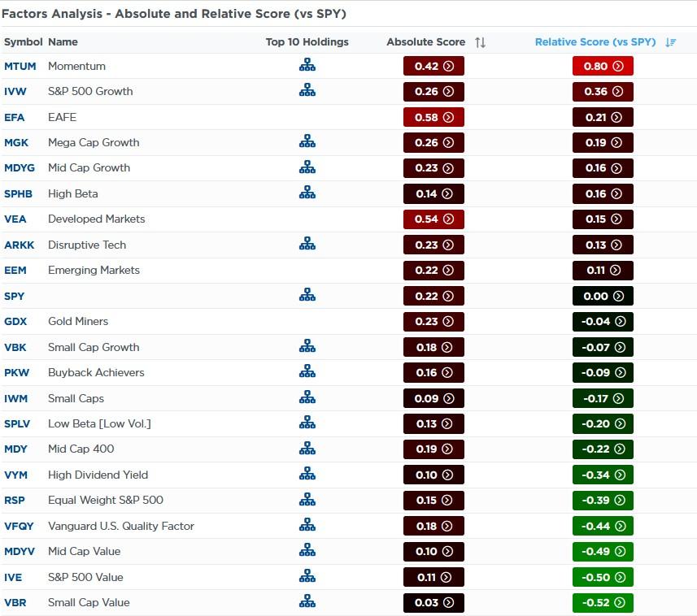This screenshot has height=616, width=697.
Task: Show holdings icon for Small Cap Growth
Action: coord(307,347)
